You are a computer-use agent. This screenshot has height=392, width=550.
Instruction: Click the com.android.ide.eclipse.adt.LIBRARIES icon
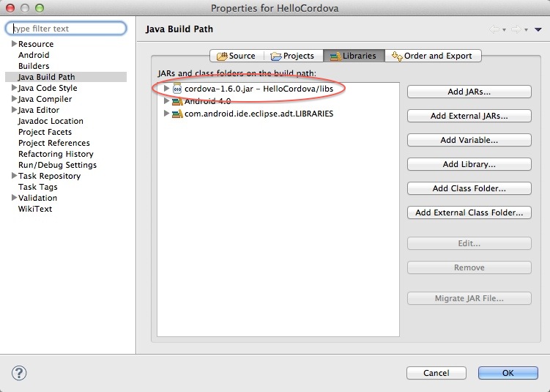[x=177, y=114]
